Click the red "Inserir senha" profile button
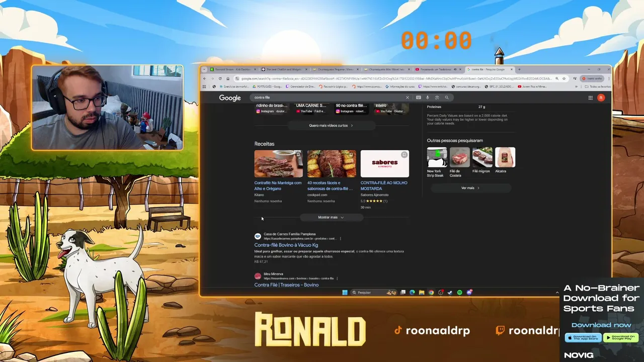Viewport: 644px width, 362px height. tap(592, 78)
